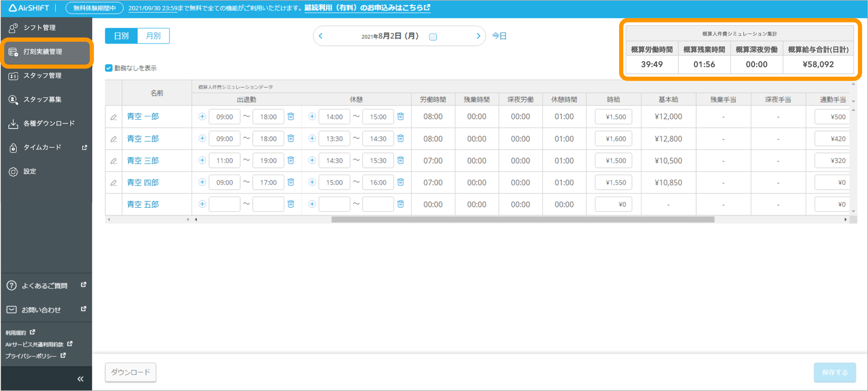Click staff name 青空 五郎
Image resolution: width=868 pixels, height=391 pixels.
[x=143, y=204]
